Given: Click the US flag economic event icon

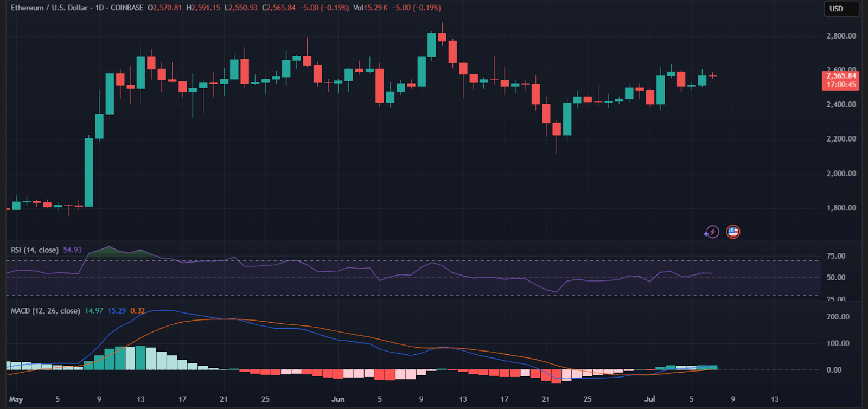Looking at the screenshot, I should coord(733,232).
